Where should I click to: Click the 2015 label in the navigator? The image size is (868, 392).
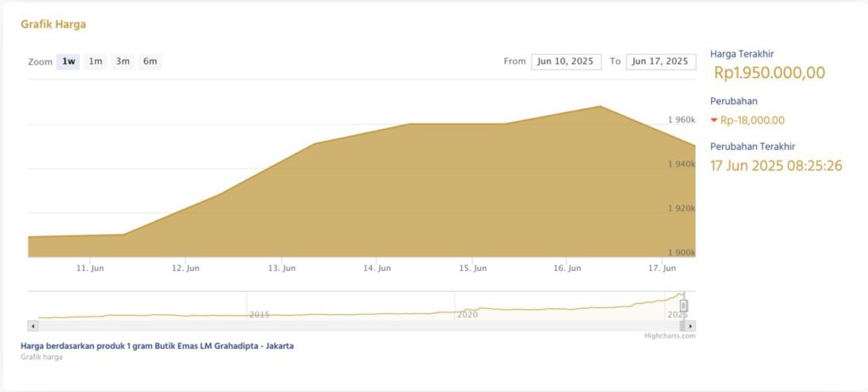(x=259, y=314)
